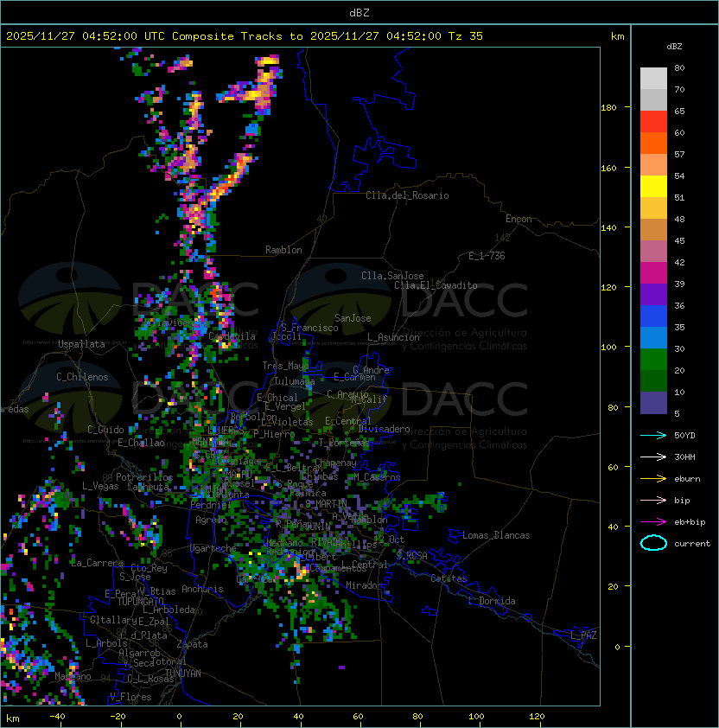Screen dimensions: 719x728
Task: Click the 'Ugarteche' map label
Action: [213, 549]
